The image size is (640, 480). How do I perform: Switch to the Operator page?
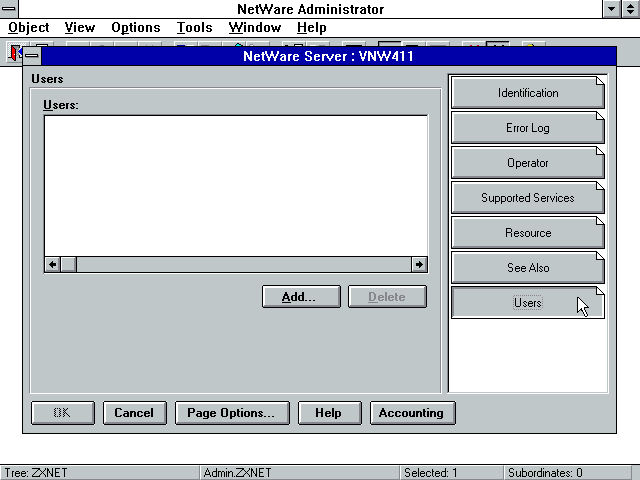point(528,163)
